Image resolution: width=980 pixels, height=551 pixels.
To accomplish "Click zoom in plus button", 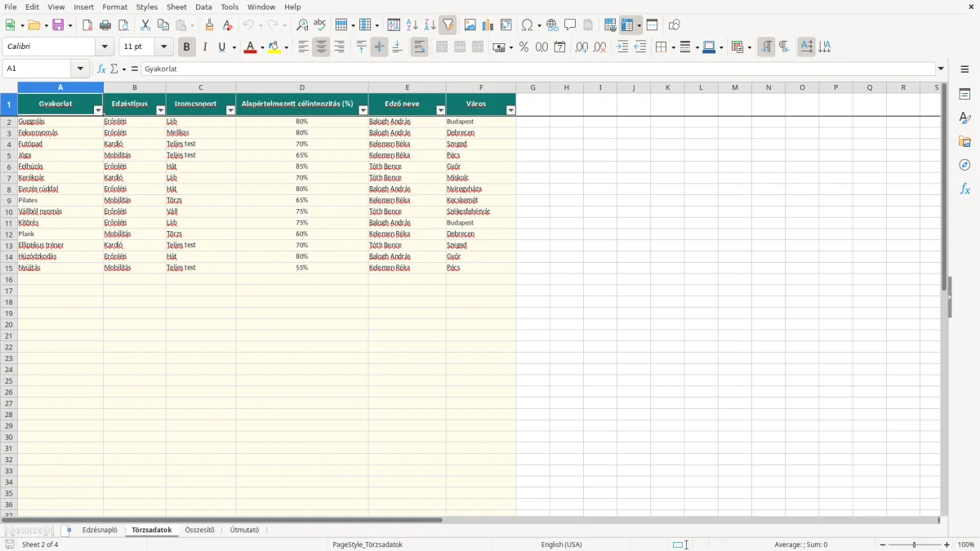I will 947,544.
